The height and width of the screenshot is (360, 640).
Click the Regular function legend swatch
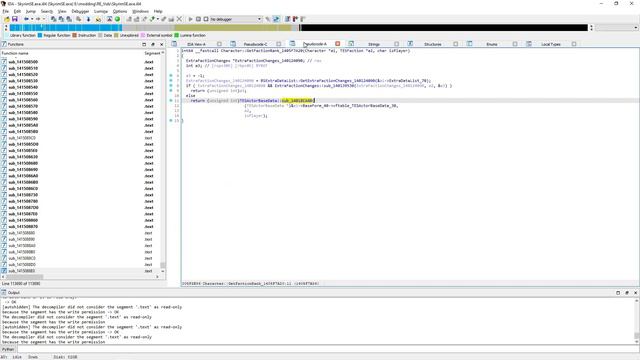tap(40, 36)
